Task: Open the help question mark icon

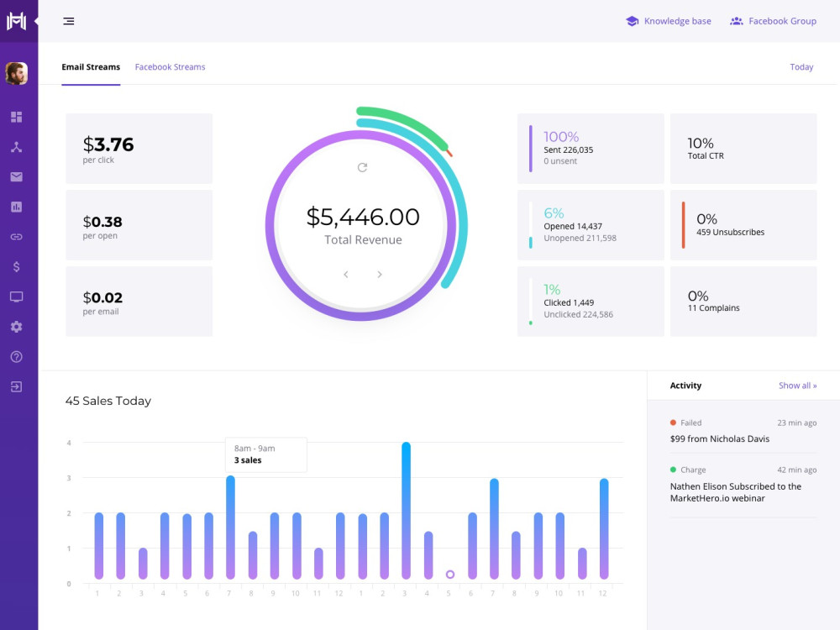Action: (17, 357)
